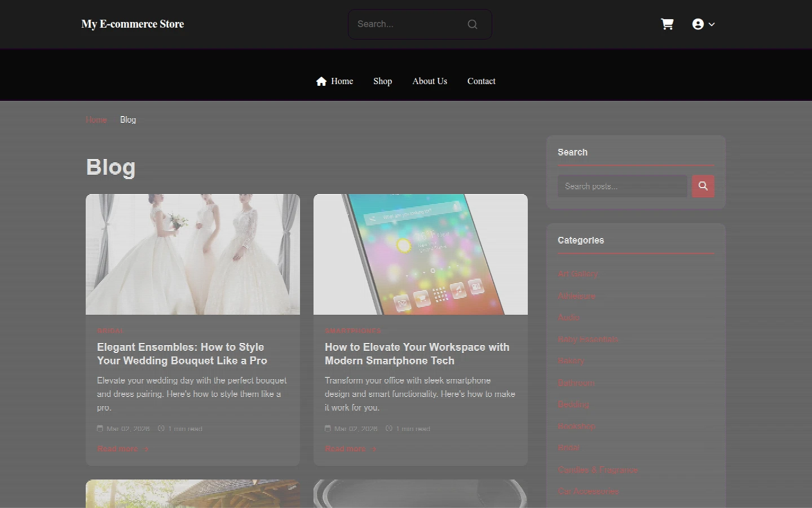Select the Art Gallery category
The height and width of the screenshot is (508, 812).
pyautogui.click(x=577, y=274)
